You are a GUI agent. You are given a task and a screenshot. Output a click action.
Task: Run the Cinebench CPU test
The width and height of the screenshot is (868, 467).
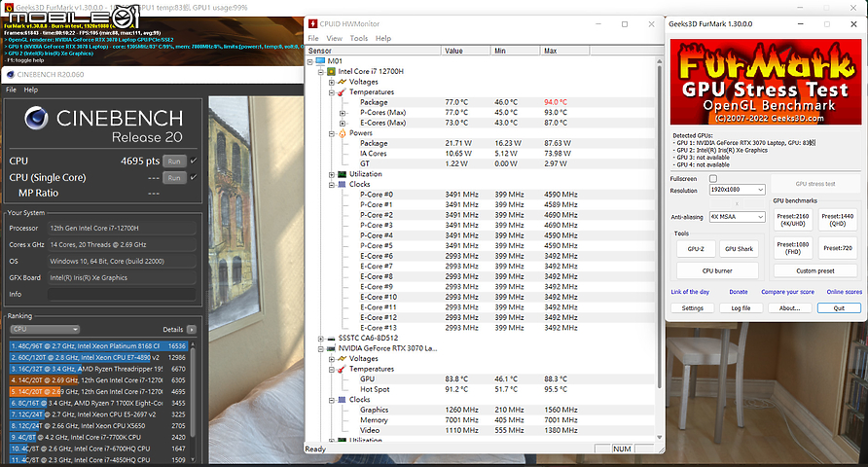pos(174,161)
